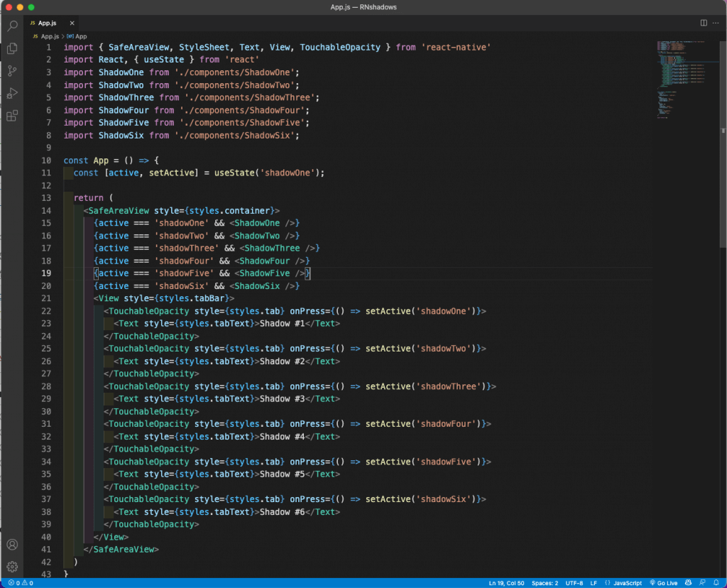The width and height of the screenshot is (727, 588).
Task: Select the App.js editor tab
Action: (47, 23)
